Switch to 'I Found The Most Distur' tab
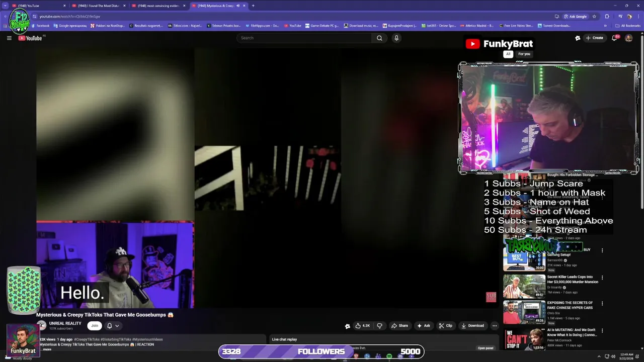 (x=98, y=6)
